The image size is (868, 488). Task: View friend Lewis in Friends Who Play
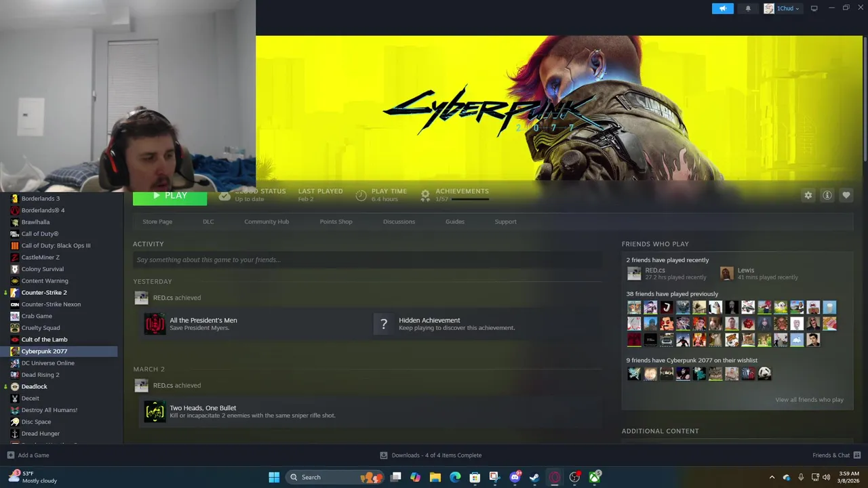759,273
